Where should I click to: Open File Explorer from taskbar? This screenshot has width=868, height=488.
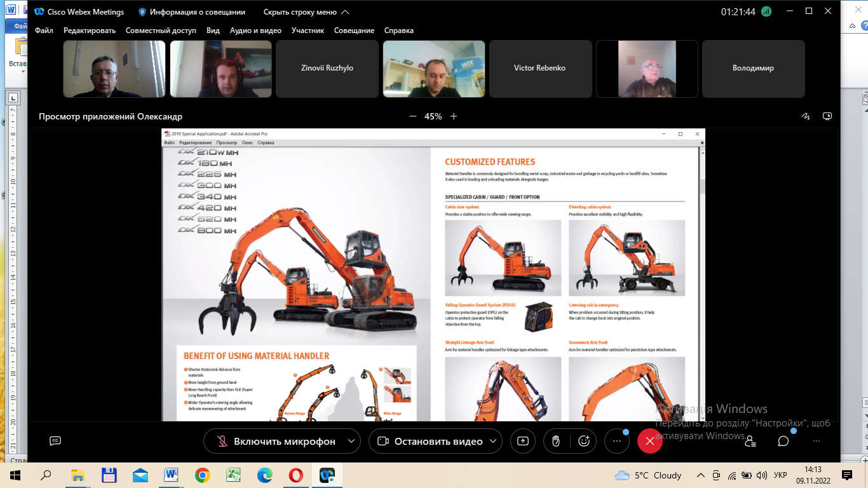(78, 475)
